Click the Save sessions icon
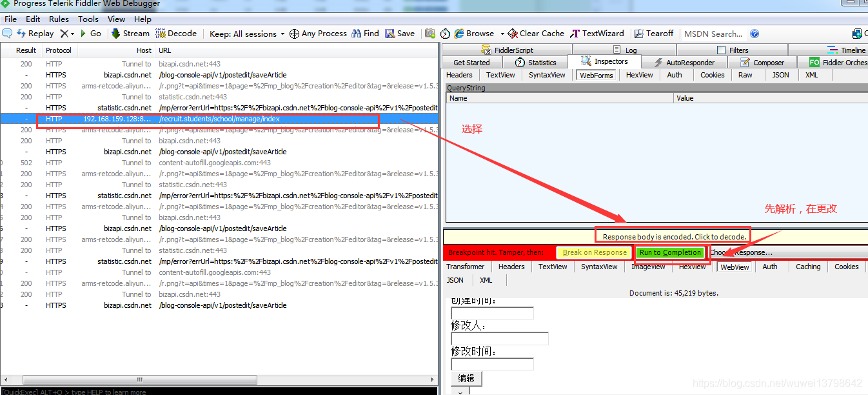Image resolution: width=868 pixels, height=395 pixels. point(390,34)
